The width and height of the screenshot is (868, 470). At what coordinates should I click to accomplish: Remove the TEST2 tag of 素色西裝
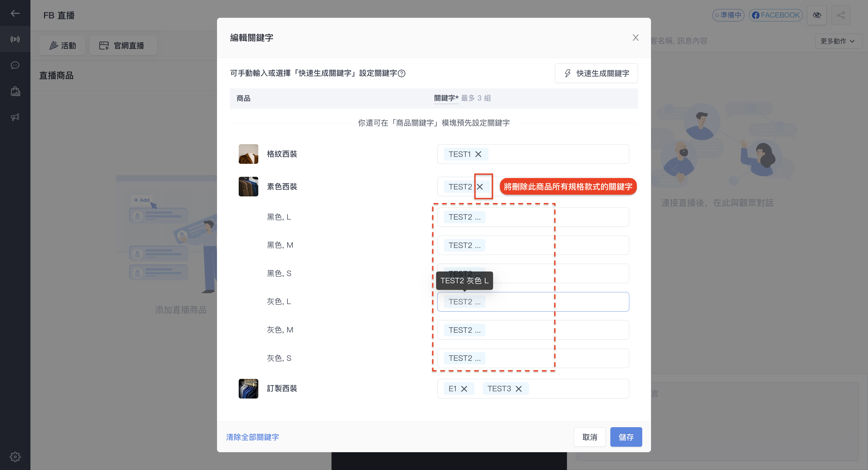tap(480, 186)
